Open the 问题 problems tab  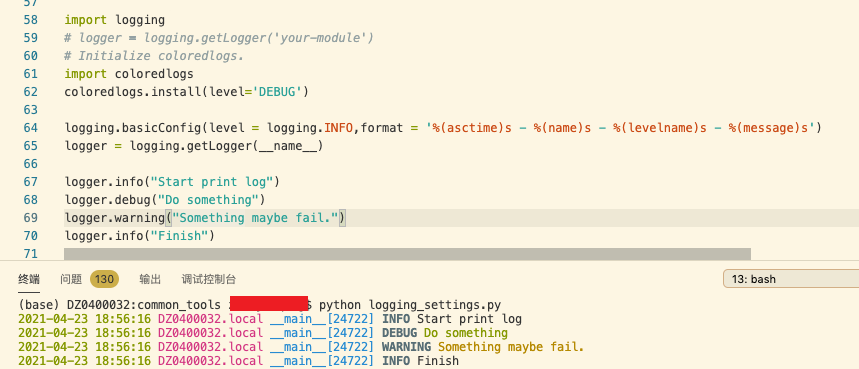coord(71,279)
